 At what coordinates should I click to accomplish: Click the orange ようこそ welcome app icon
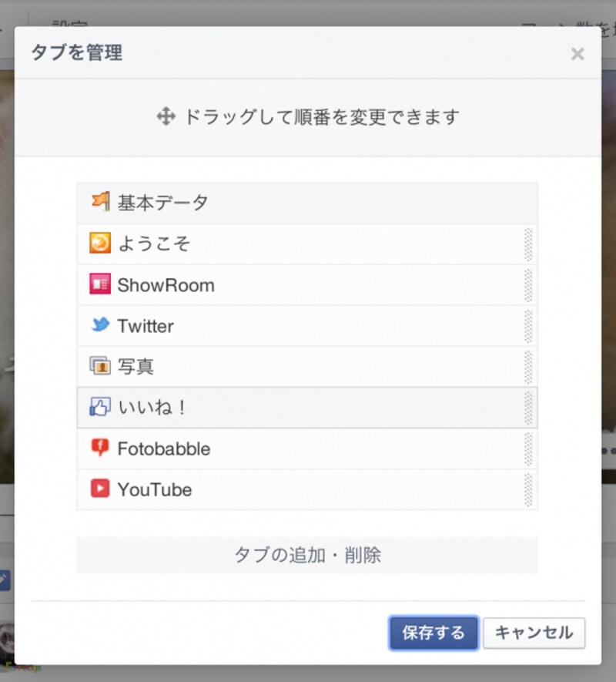pyautogui.click(x=101, y=242)
